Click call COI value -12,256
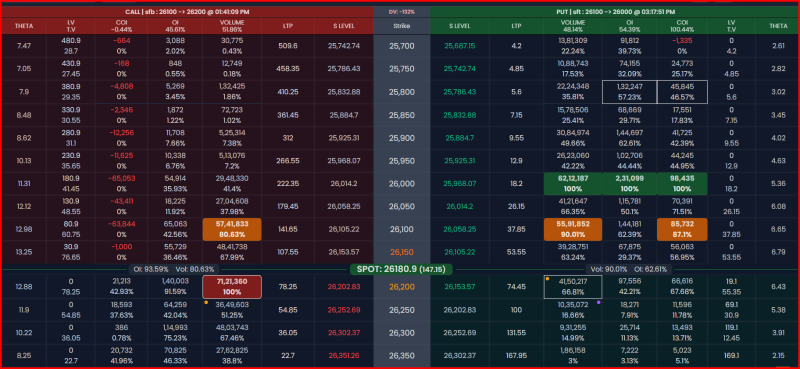This screenshot has height=369, width=800. (x=123, y=132)
